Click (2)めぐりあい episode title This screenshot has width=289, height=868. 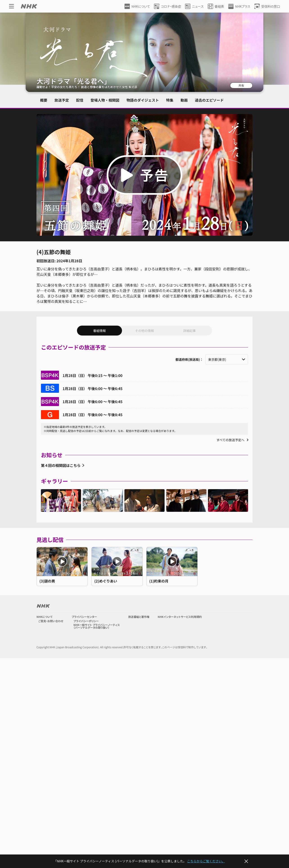click(x=106, y=581)
